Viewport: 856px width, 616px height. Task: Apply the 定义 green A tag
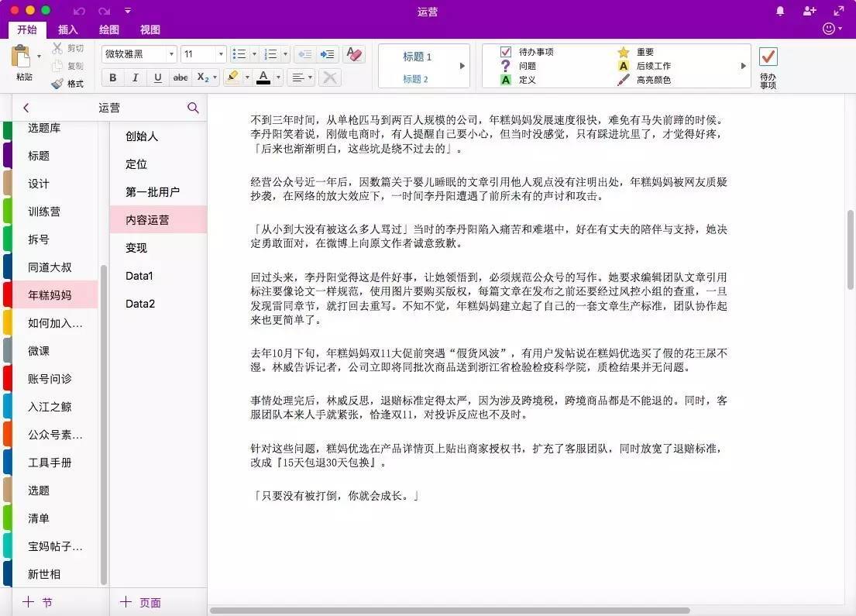point(506,80)
